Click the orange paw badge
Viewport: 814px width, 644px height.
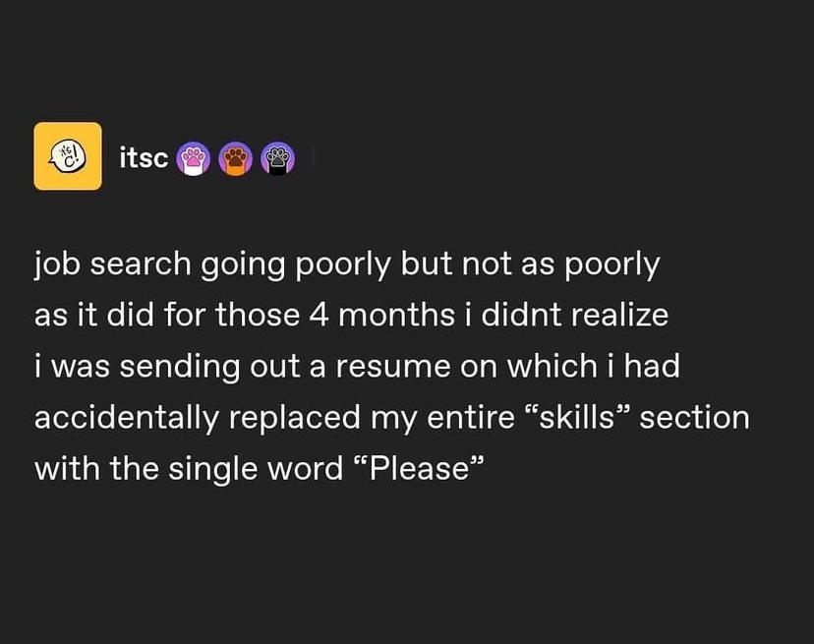click(x=236, y=158)
